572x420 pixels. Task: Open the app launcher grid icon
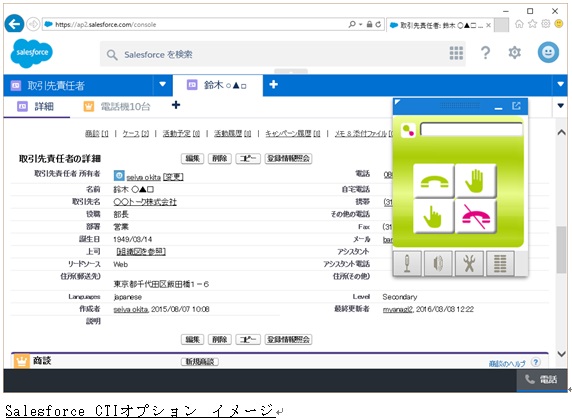point(456,53)
